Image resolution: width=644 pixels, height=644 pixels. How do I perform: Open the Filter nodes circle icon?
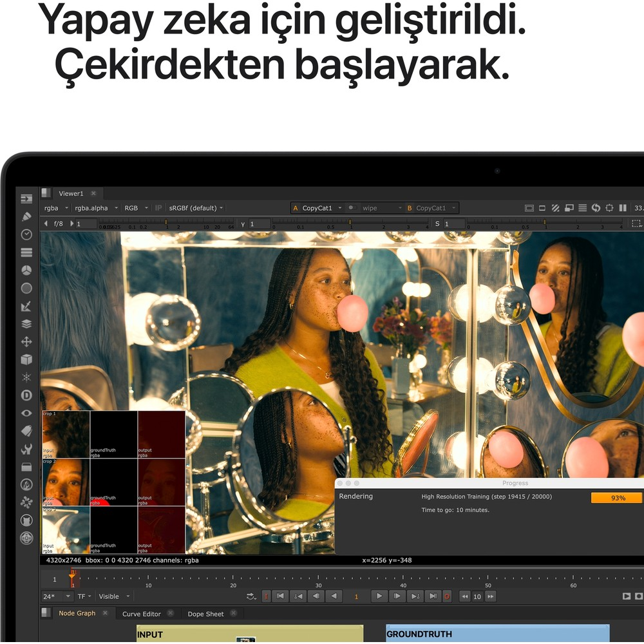[x=26, y=289]
